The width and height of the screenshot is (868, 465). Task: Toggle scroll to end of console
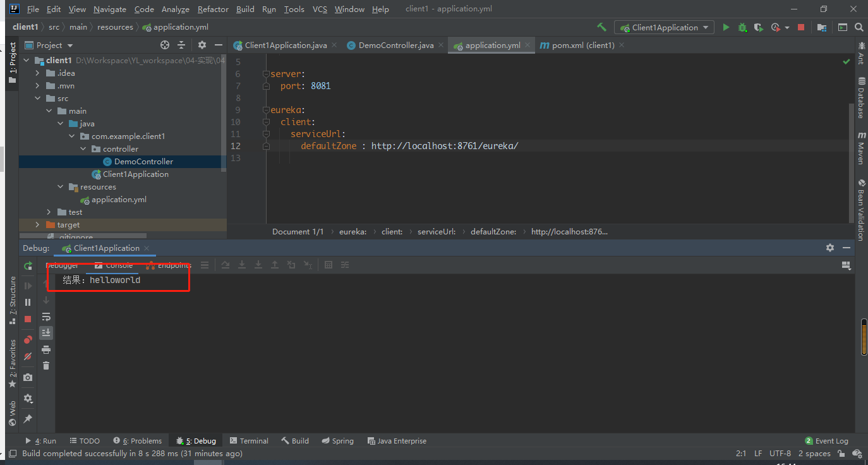point(46,332)
